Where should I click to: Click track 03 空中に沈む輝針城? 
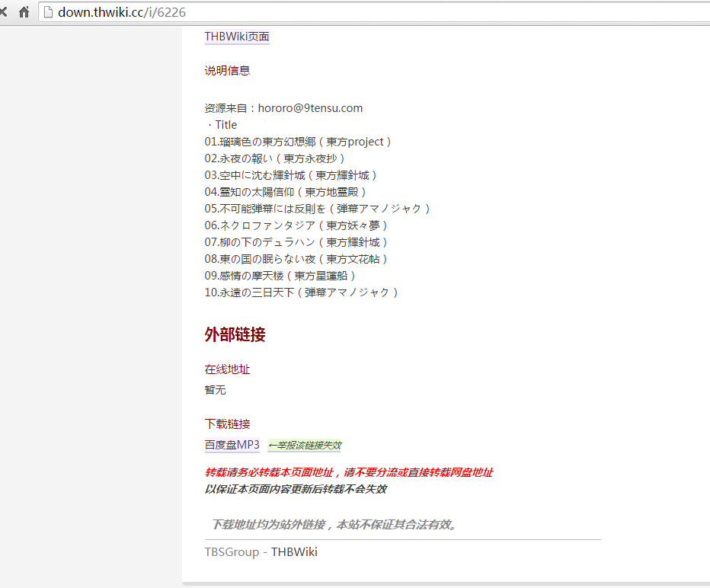point(291,175)
